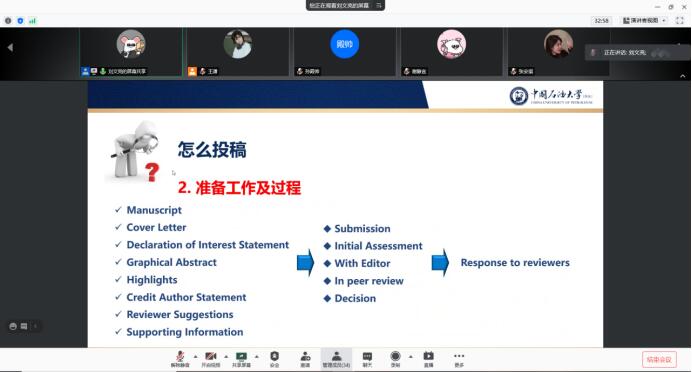Click the red End Meeting button
Viewport: 692px width, 372px height.
[x=659, y=359]
